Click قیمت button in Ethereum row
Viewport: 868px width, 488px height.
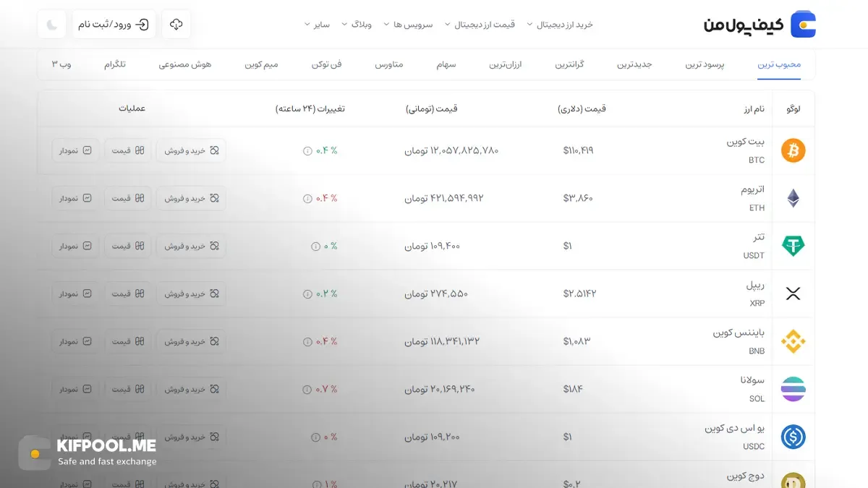tap(128, 198)
